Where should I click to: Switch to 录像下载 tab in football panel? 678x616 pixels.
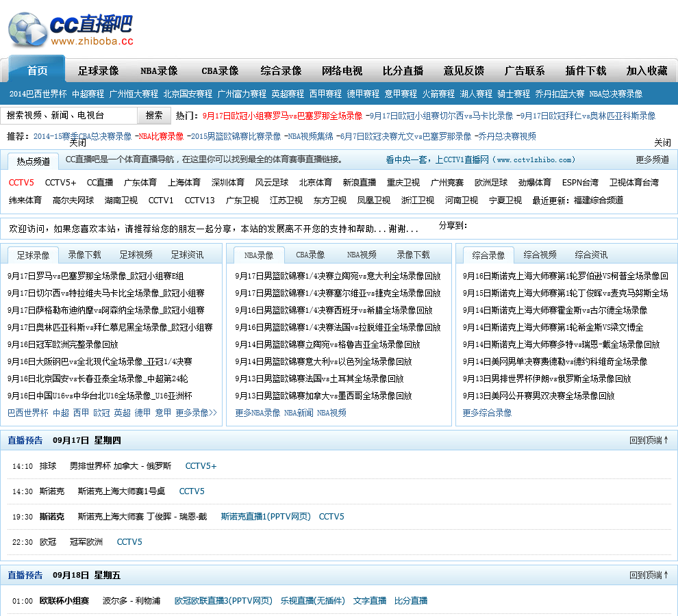(x=84, y=255)
